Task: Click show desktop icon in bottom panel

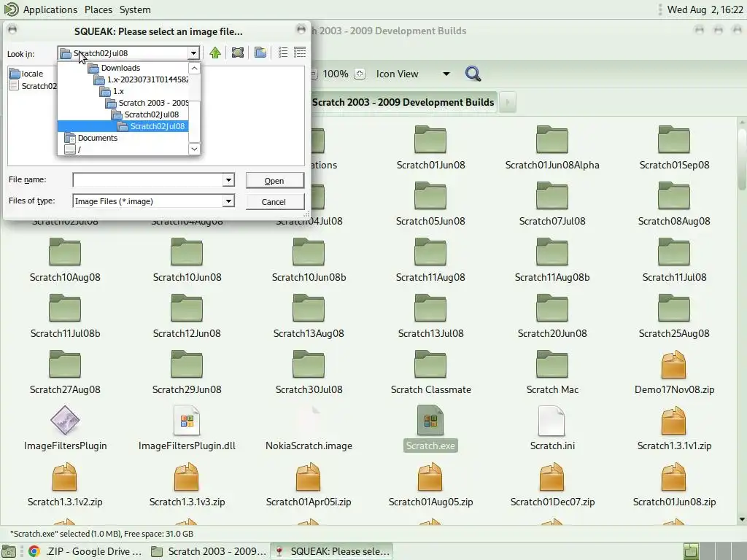Action: pos(9,551)
